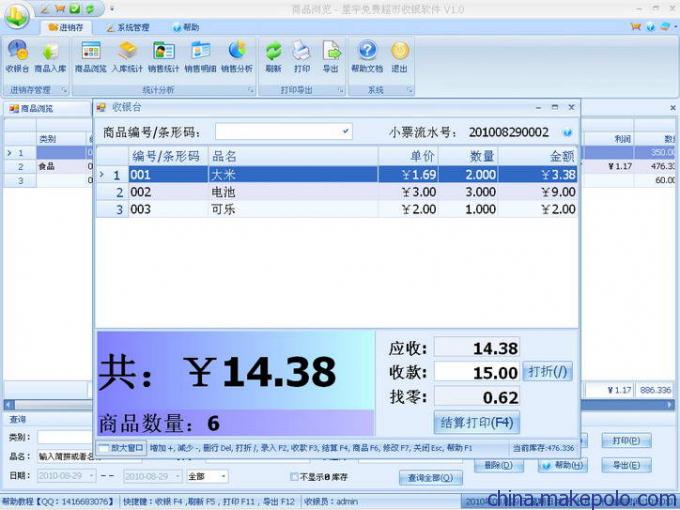Select the row 001 大米
680x510 pixels.
coord(337,174)
